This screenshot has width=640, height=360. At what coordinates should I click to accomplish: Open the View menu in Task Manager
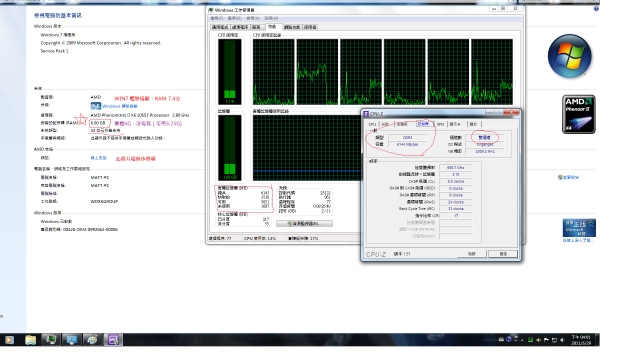point(253,18)
